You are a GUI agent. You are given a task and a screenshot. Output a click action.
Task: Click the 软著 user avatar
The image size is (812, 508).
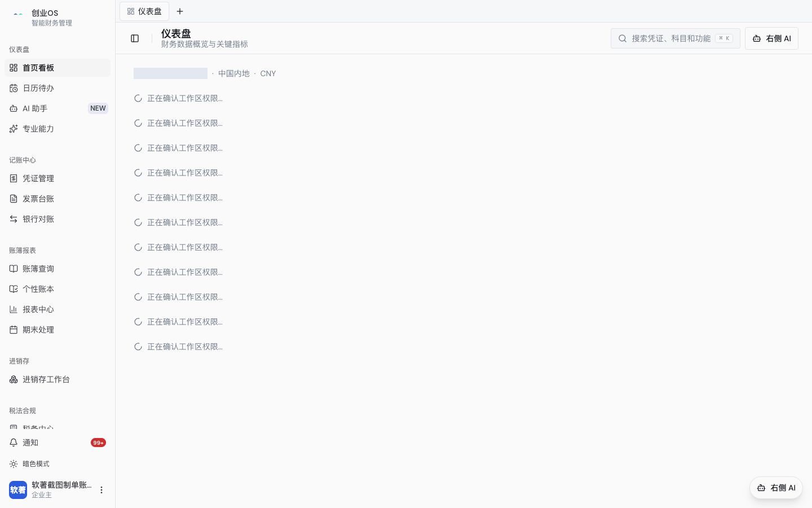tap(18, 490)
